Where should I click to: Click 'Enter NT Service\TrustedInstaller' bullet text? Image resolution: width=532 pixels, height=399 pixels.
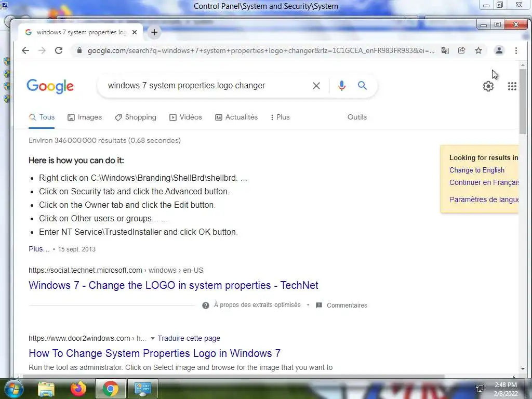(x=138, y=232)
